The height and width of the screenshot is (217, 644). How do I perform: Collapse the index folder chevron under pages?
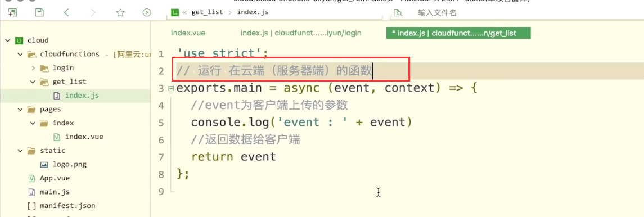coord(33,123)
